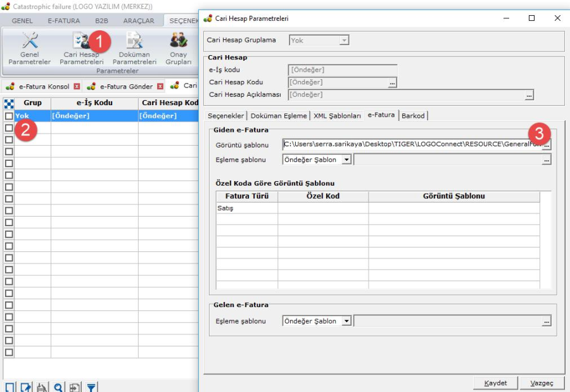570x392 pixels.
Task: Click the magnifier view icon in bottom toolbar
Action: pos(58,388)
